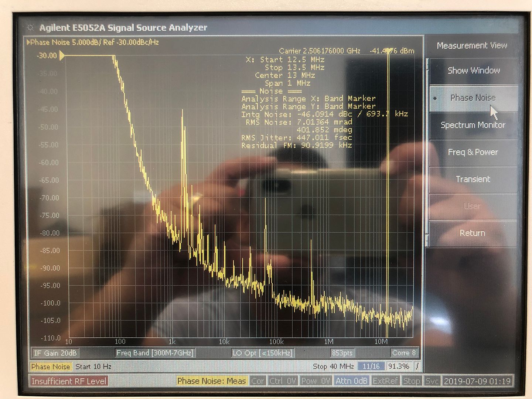
Task: Click the "Corre 8" correlation field
Action: (404, 353)
